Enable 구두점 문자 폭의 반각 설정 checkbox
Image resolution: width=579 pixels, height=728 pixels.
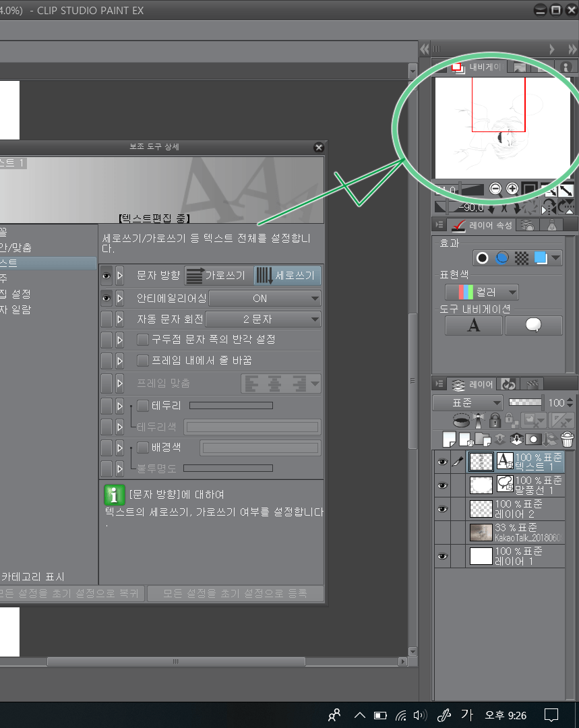tap(142, 340)
